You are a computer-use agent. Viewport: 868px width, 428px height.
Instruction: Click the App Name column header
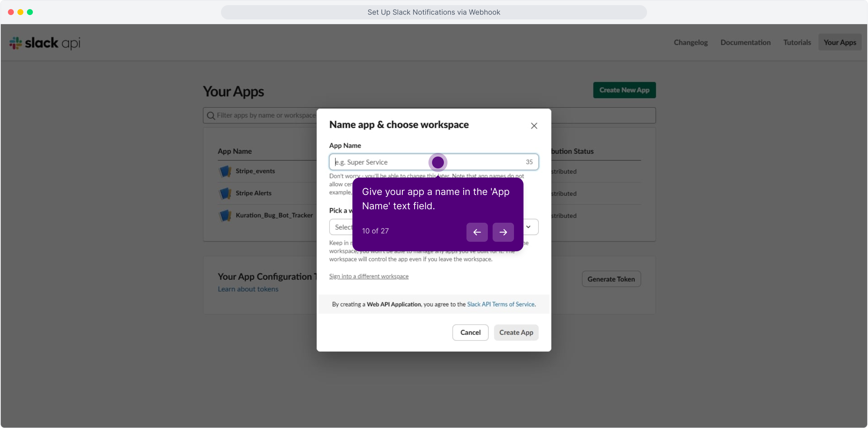point(234,151)
